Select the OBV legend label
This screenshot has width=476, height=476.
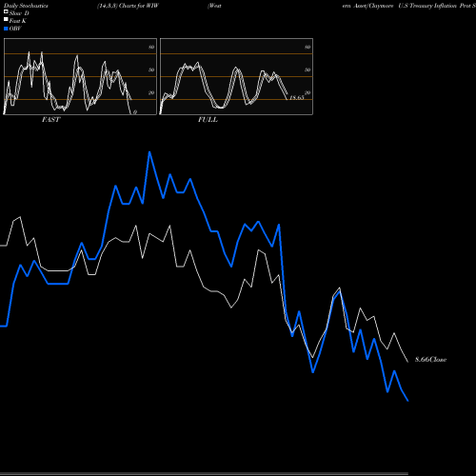click(15, 29)
